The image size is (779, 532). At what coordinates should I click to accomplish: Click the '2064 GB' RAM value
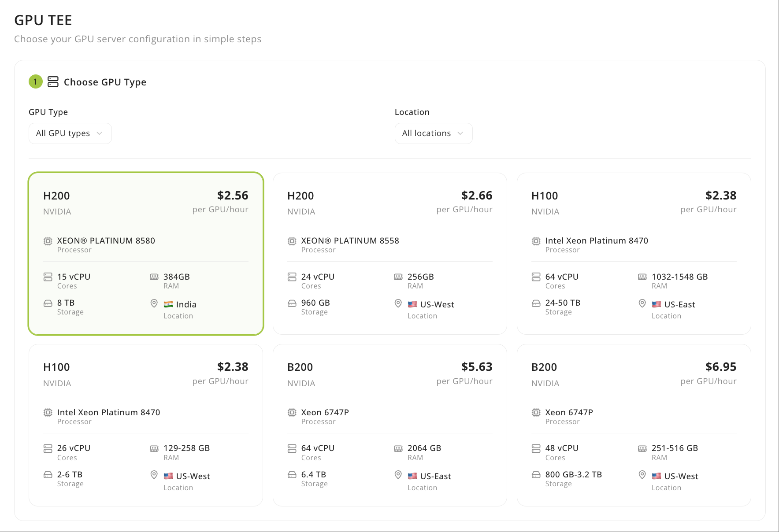(424, 448)
